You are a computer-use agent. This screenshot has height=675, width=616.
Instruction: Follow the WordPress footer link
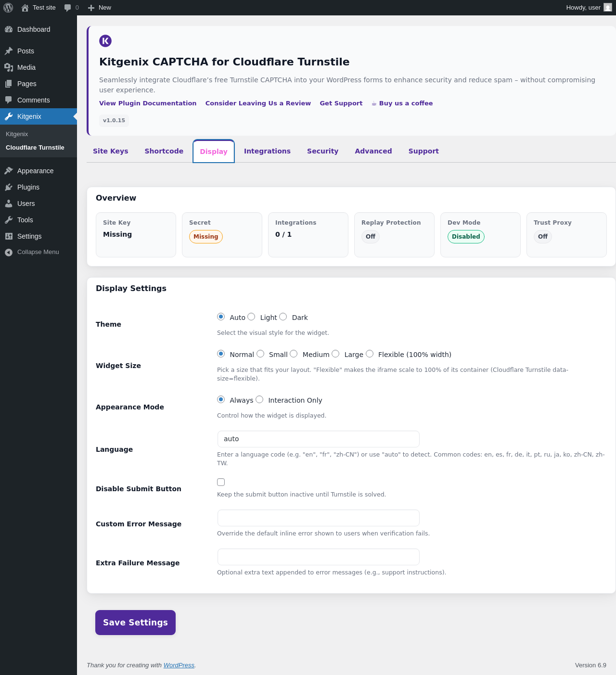coord(179,665)
